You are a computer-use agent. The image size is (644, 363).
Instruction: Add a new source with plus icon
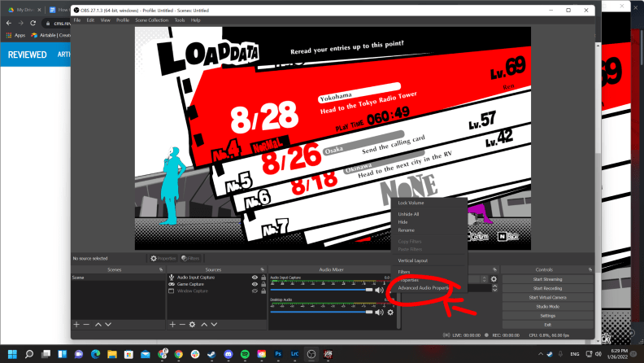pos(172,325)
